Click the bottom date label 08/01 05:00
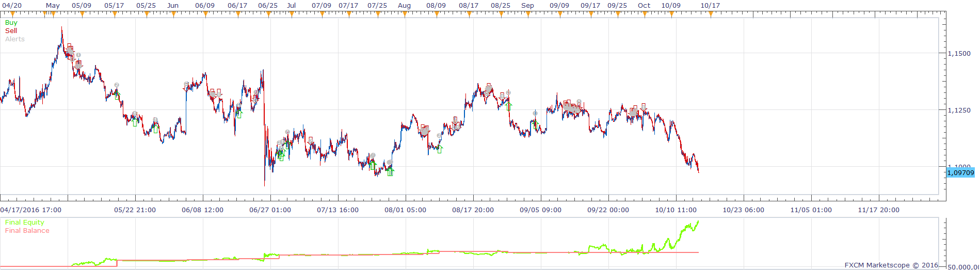The width and height of the screenshot is (980, 270). coord(406,210)
